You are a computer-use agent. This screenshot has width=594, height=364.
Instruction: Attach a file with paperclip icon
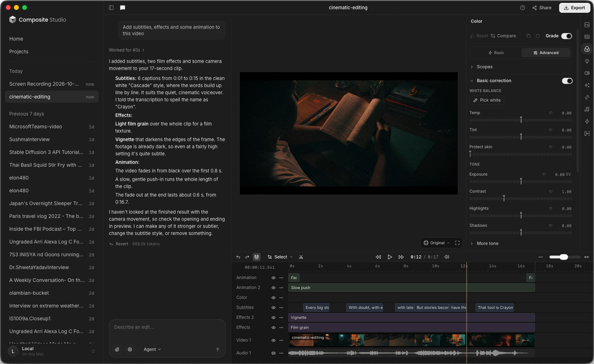pyautogui.click(x=117, y=349)
